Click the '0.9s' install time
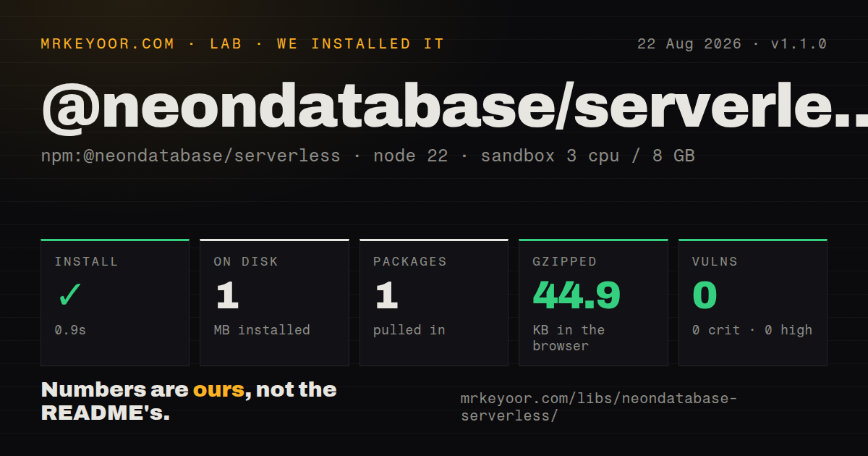The image size is (868, 456). 70,329
